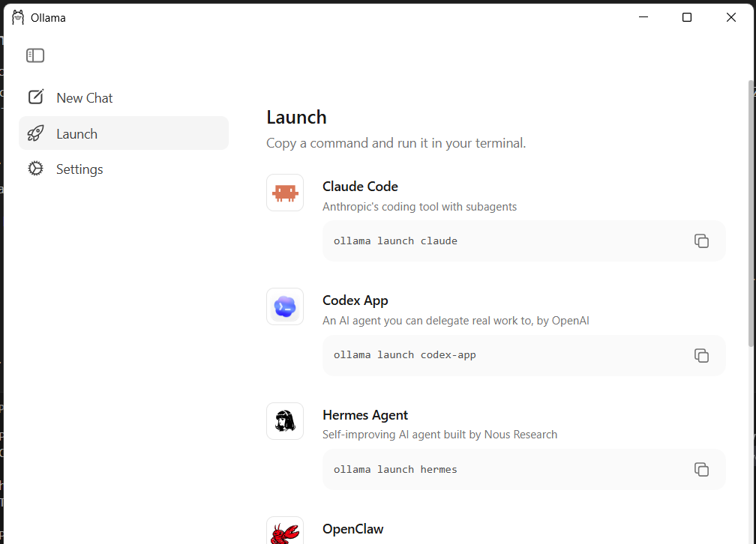This screenshot has height=544, width=756.
Task: Open New Chat from the sidebar
Action: 124,98
